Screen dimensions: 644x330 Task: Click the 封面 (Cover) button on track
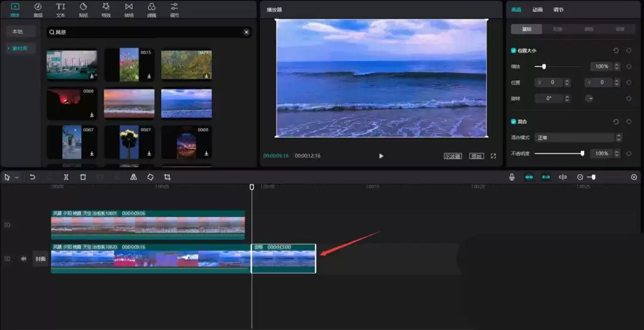click(40, 258)
